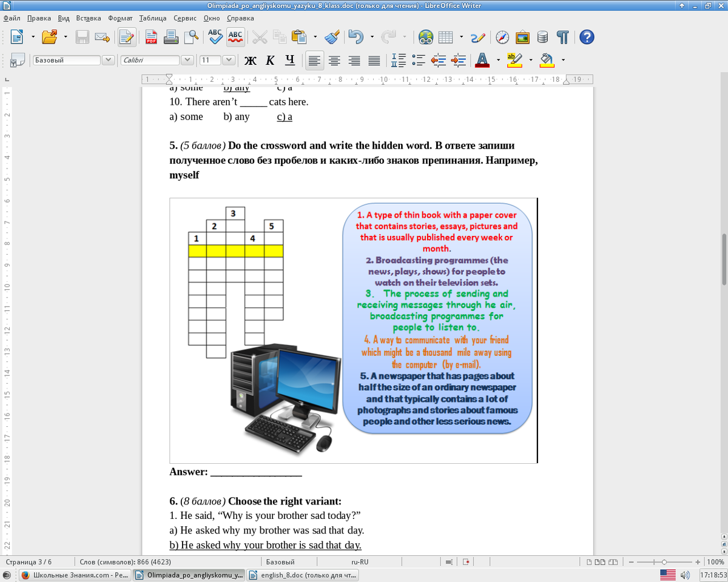Viewport: 728px width, 582px height.
Task: Click US flag keyboard layout indicator
Action: point(667,575)
